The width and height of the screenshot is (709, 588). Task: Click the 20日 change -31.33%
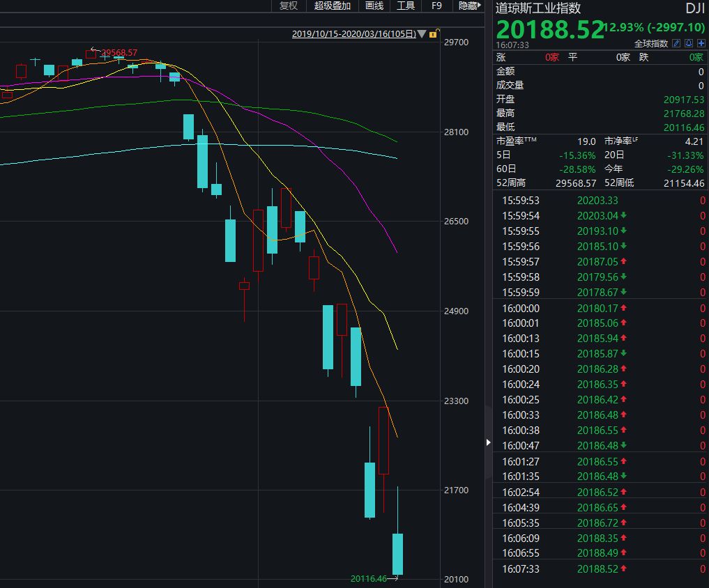tap(685, 155)
